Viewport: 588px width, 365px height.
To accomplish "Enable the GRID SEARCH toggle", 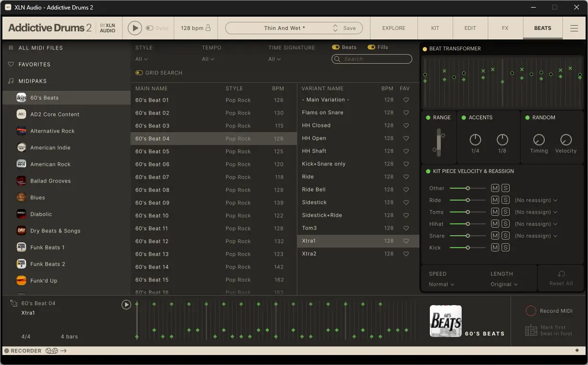I will (139, 73).
